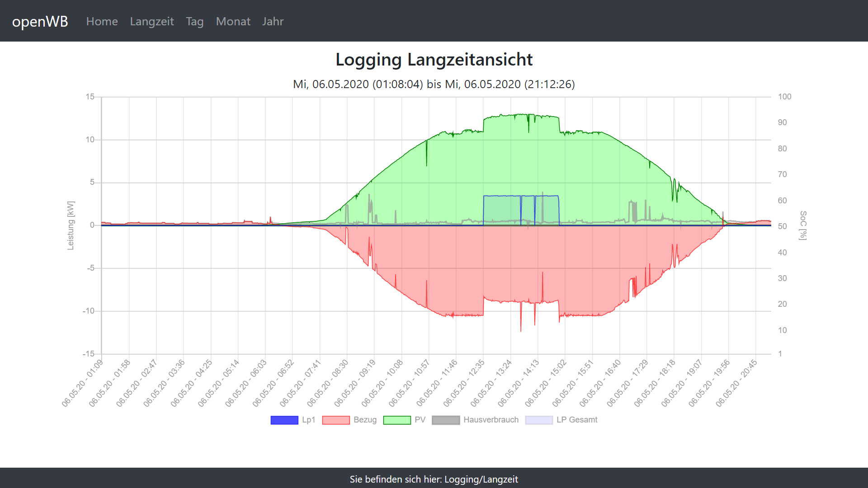
Task: Click the 06.05.20 - 08:30 x-axis label
Action: coord(328,383)
